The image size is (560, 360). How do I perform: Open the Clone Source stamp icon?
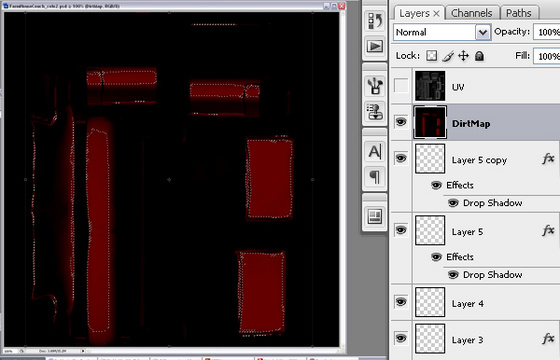click(x=375, y=111)
